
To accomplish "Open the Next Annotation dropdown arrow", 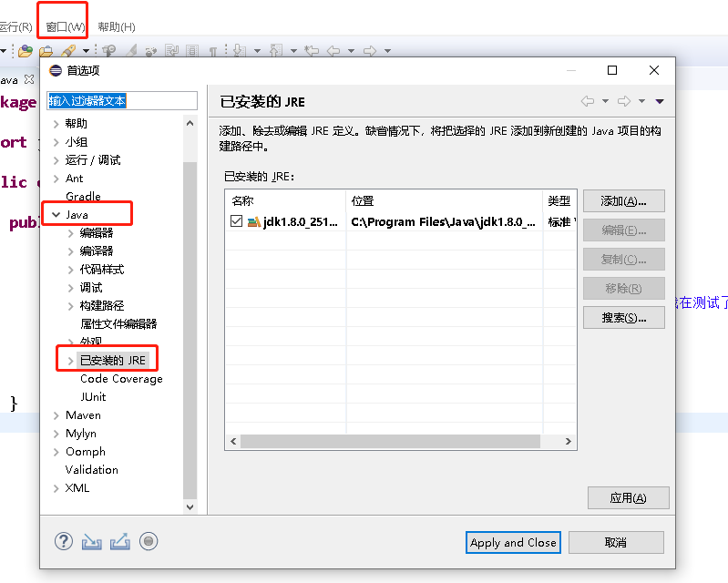I will point(257,51).
